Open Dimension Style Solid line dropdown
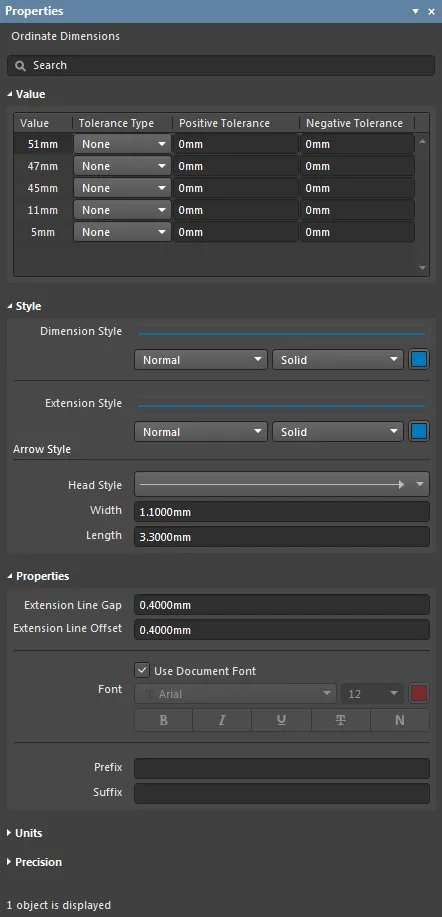The image size is (442, 917). pos(338,360)
